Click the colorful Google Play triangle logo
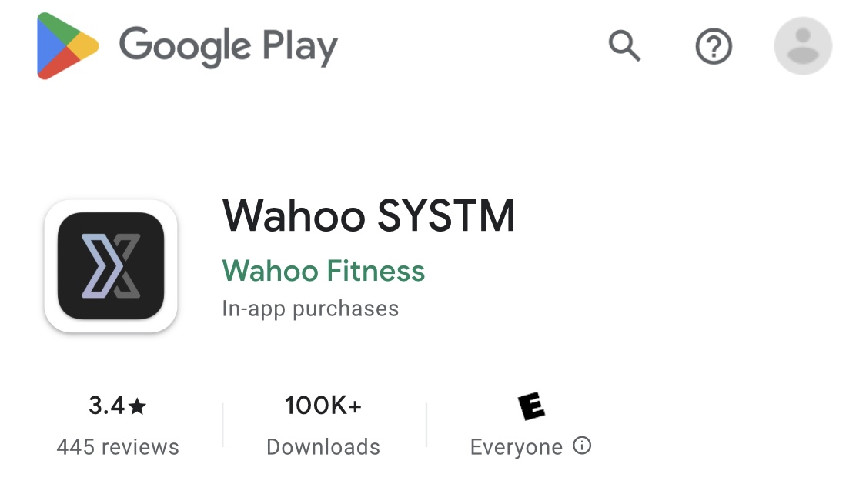Viewport: 866px width, 504px height. coord(68,46)
